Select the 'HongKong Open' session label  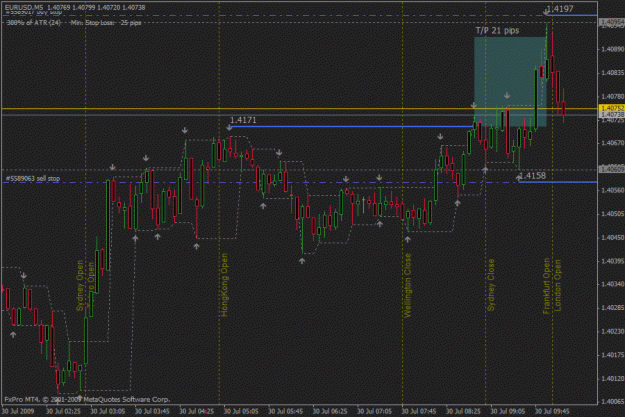pyautogui.click(x=224, y=285)
